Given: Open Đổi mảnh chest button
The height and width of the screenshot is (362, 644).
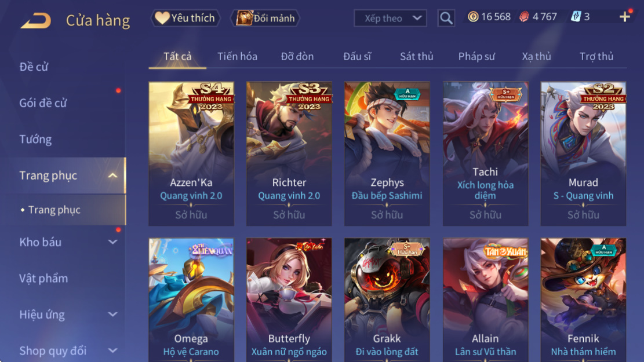Looking at the screenshot, I should 265,18.
